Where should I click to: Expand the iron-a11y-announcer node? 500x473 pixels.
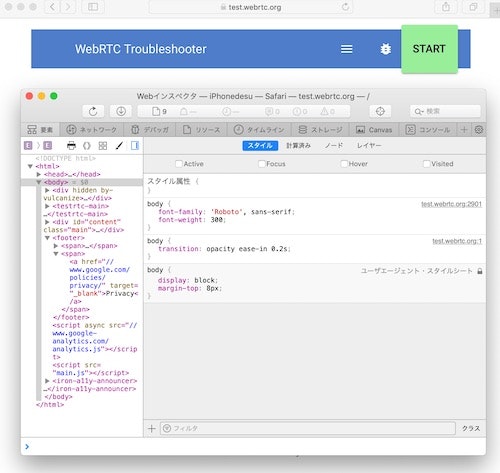[47, 381]
